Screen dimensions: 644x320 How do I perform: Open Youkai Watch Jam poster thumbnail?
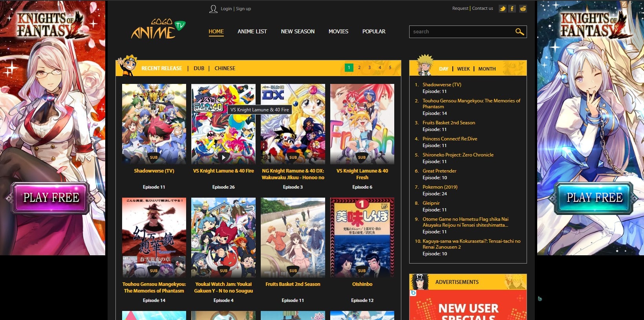click(x=223, y=238)
